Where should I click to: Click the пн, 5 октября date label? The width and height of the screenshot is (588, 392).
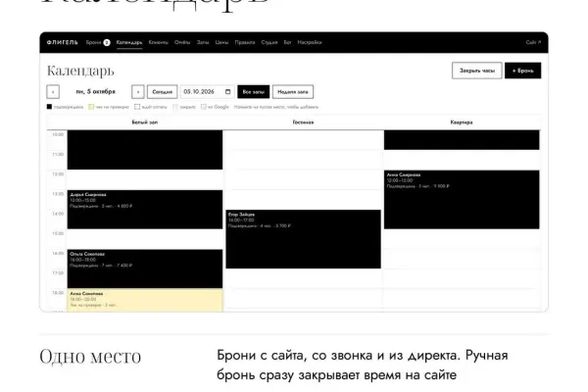(96, 91)
